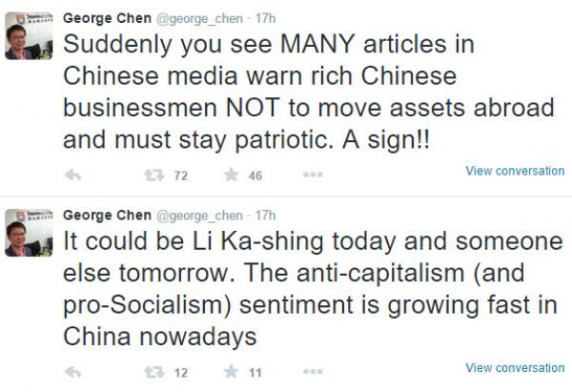Open the tweet about anti-capitalism sentiment
The width and height of the screenshot is (572, 392).
click(313, 289)
